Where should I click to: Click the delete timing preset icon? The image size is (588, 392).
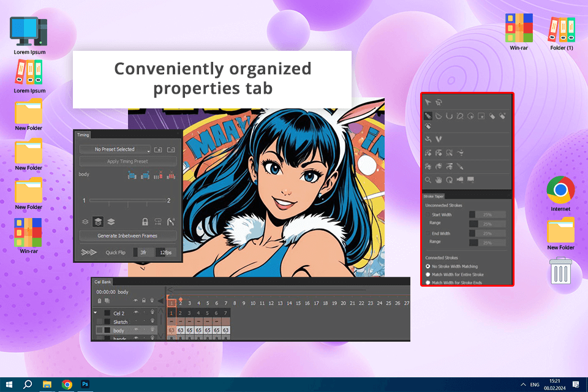(x=171, y=149)
